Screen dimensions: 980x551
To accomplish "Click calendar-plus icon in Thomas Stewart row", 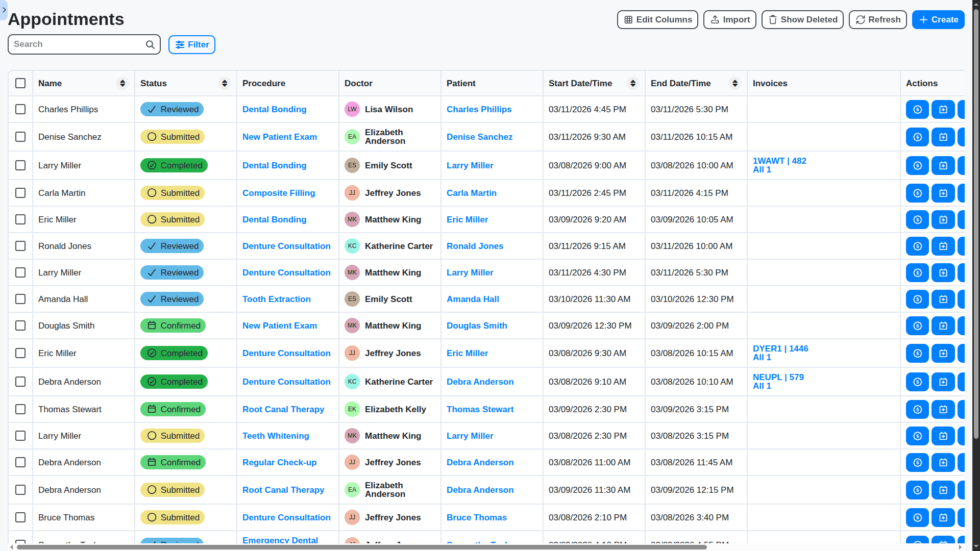I will (x=943, y=410).
